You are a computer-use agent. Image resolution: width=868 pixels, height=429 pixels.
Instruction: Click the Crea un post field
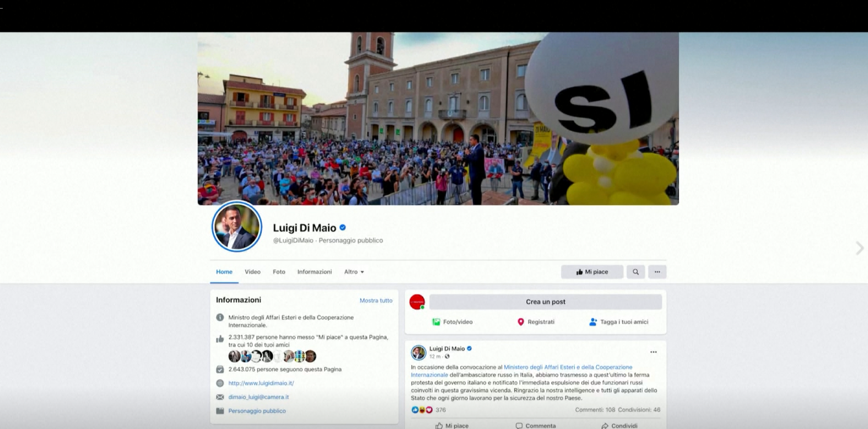[x=546, y=302]
